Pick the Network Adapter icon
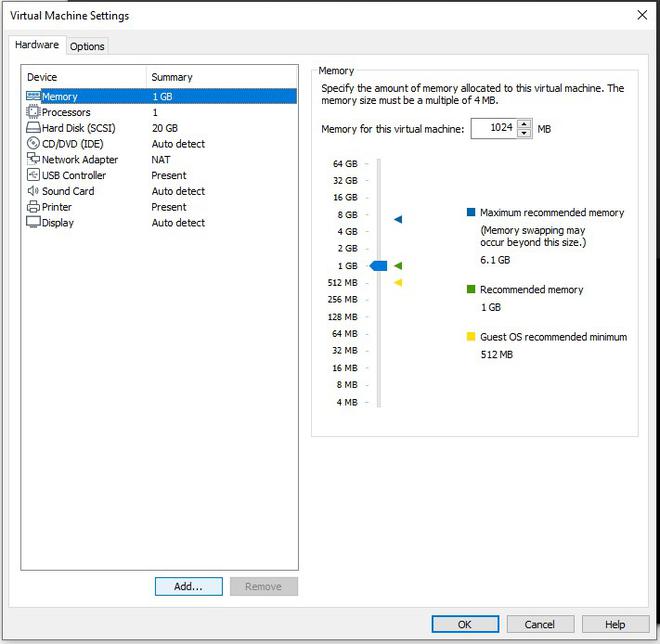Image resolution: width=660 pixels, height=644 pixels. point(33,159)
